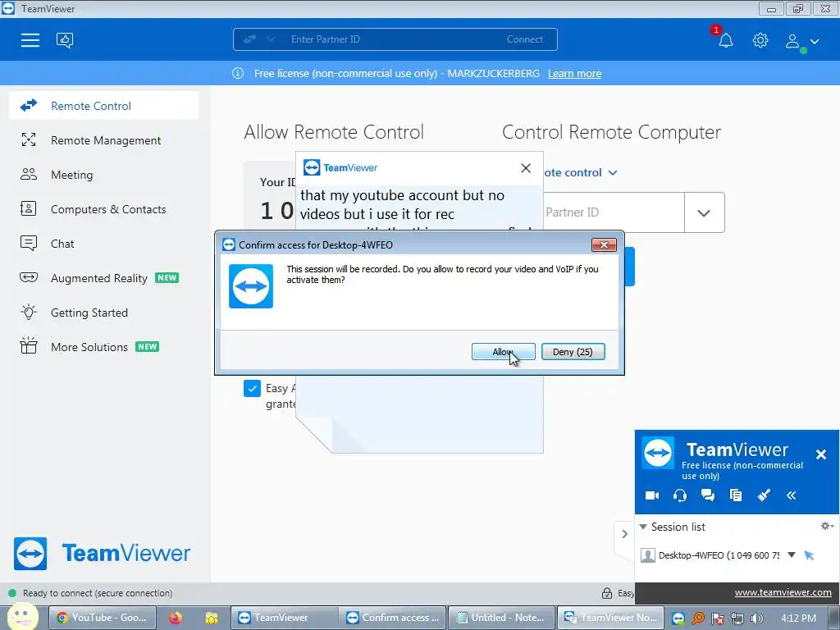Switch to Untitled Notepad in taskbar
The image size is (840, 630).
[x=501, y=618]
